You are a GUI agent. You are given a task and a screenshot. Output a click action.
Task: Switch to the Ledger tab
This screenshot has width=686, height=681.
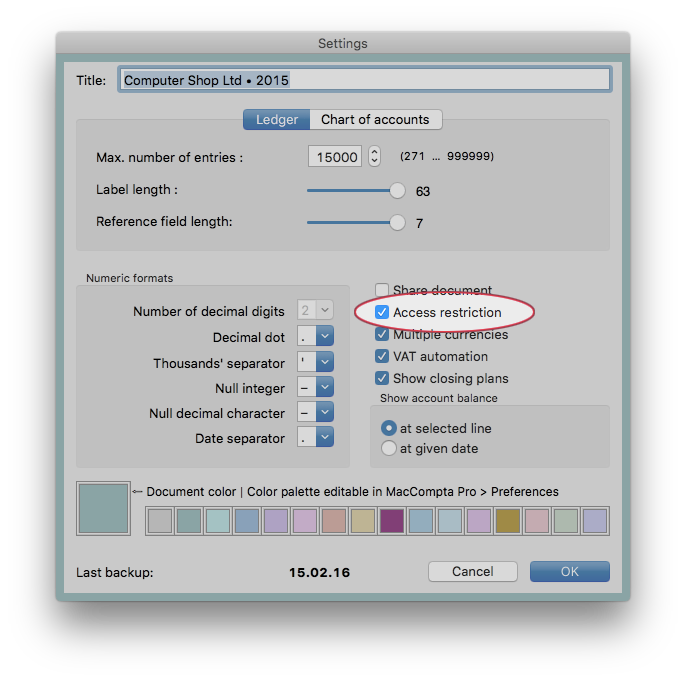[276, 119]
